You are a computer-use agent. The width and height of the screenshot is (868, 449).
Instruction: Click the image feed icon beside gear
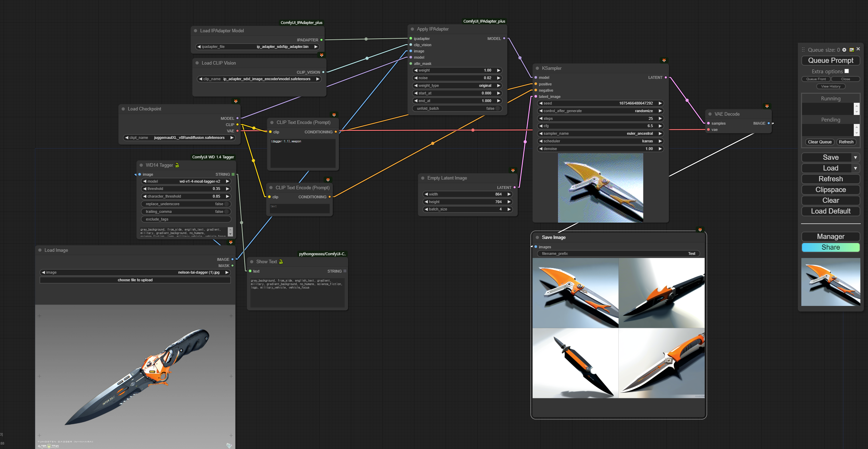pyautogui.click(x=851, y=50)
